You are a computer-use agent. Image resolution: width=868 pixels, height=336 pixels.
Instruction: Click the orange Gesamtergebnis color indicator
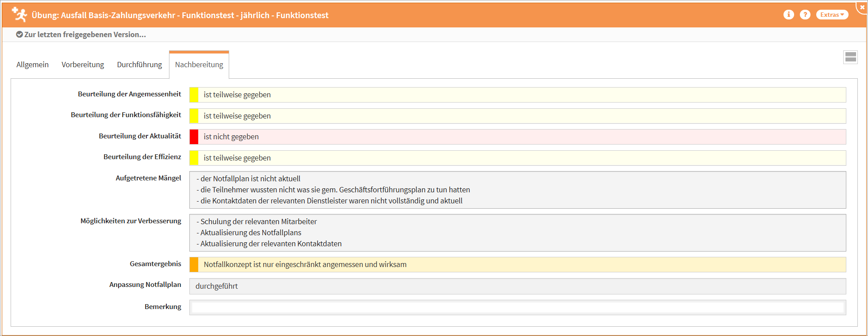click(x=194, y=264)
